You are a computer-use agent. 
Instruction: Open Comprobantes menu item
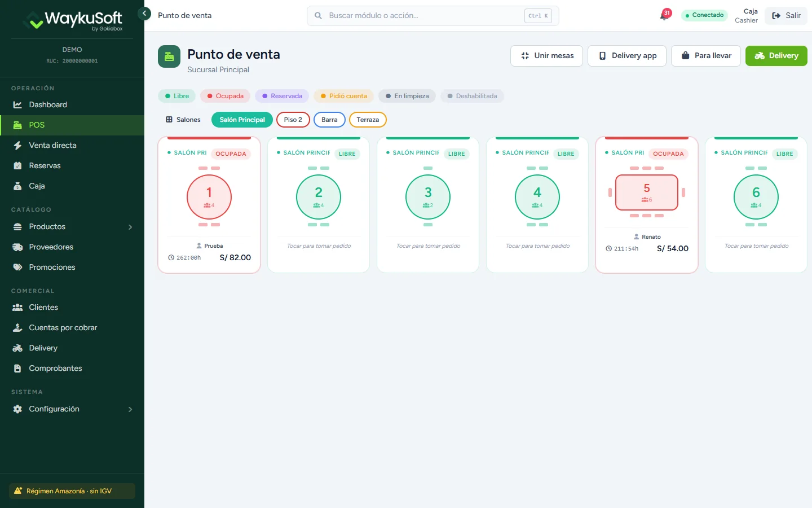coord(72,369)
